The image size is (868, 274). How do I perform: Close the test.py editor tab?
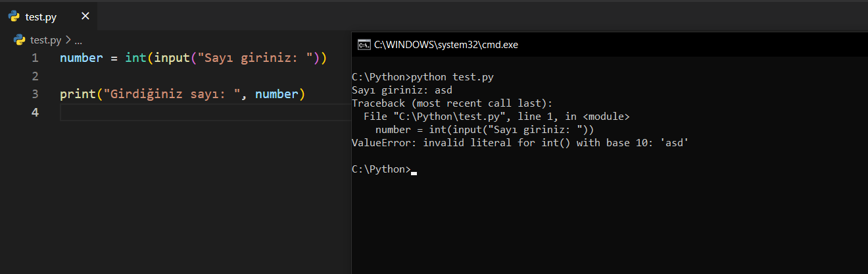pos(85,16)
